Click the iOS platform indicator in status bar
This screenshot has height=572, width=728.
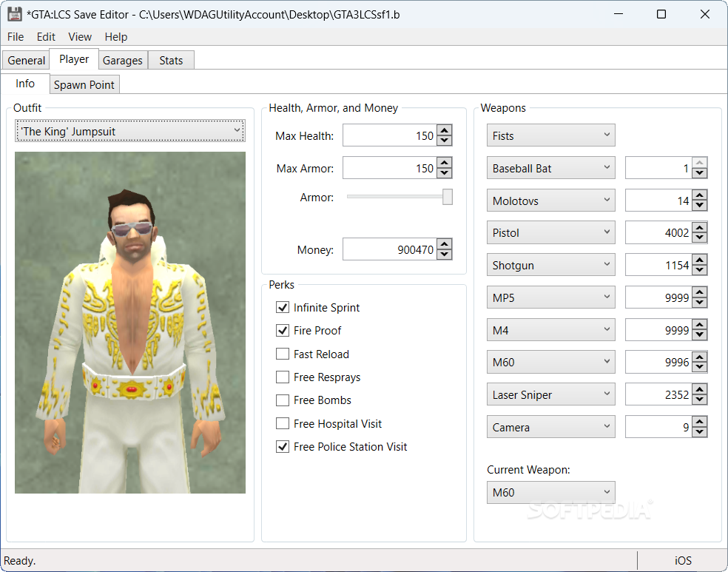(683, 560)
